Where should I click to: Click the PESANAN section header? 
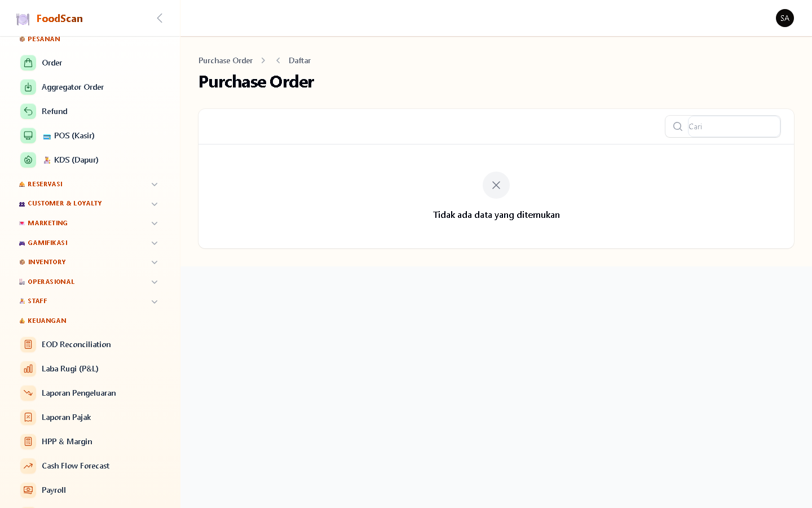[x=43, y=40]
